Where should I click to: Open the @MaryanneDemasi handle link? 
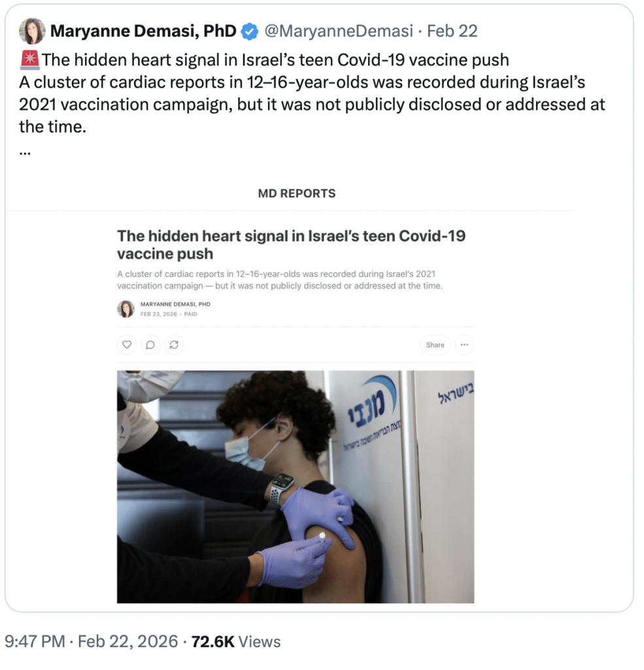(338, 31)
